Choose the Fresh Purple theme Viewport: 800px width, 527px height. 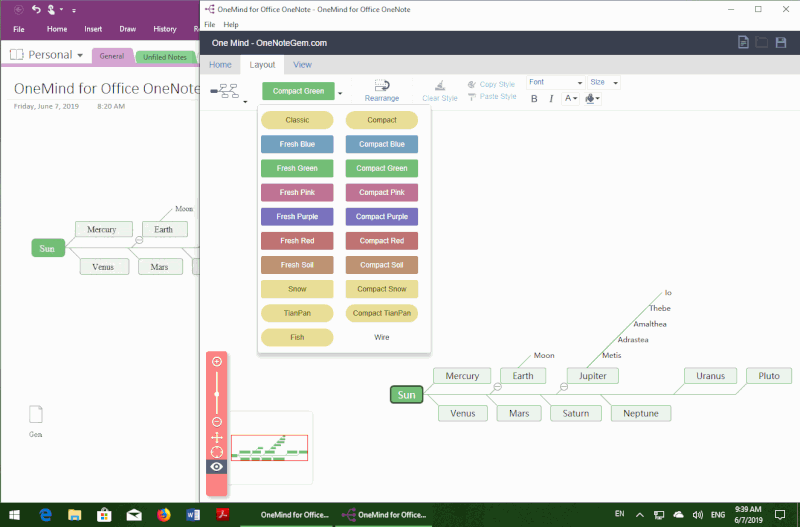(297, 216)
